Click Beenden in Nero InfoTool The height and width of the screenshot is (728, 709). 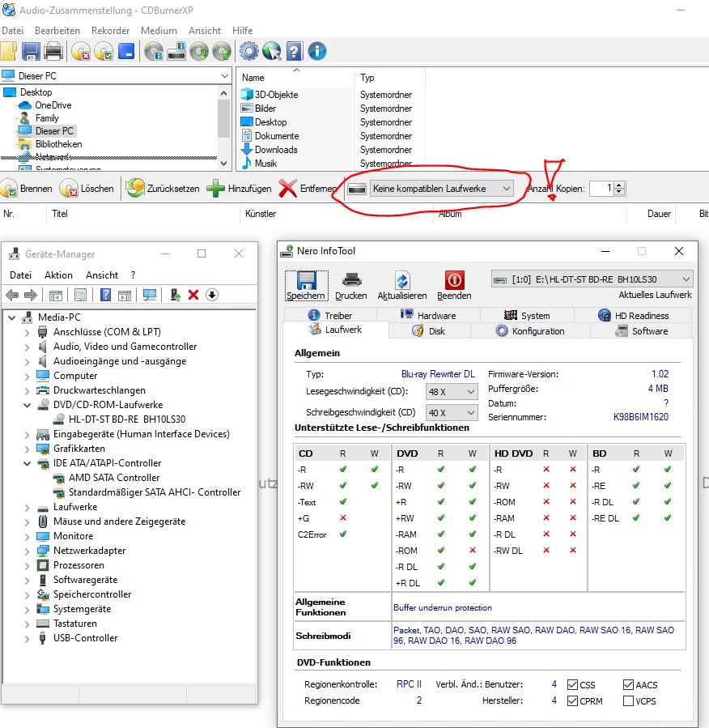coord(454,286)
